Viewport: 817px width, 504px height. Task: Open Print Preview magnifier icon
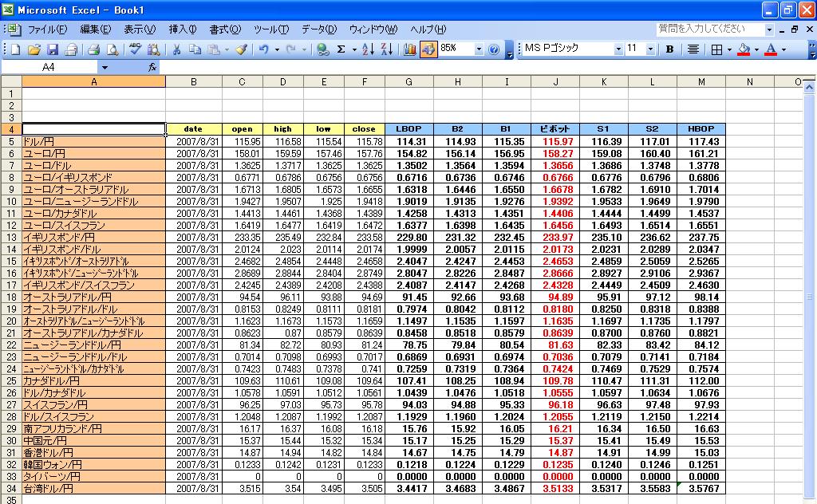pos(112,49)
